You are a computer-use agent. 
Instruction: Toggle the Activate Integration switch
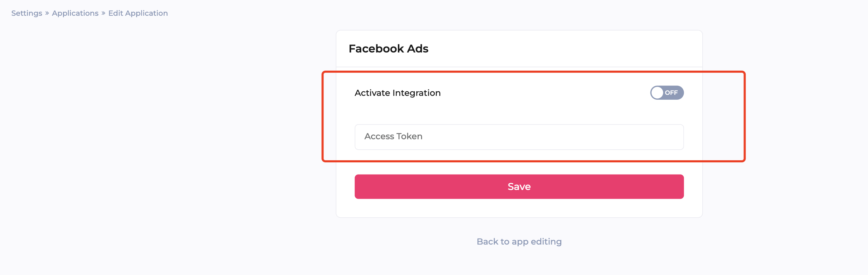(x=667, y=93)
